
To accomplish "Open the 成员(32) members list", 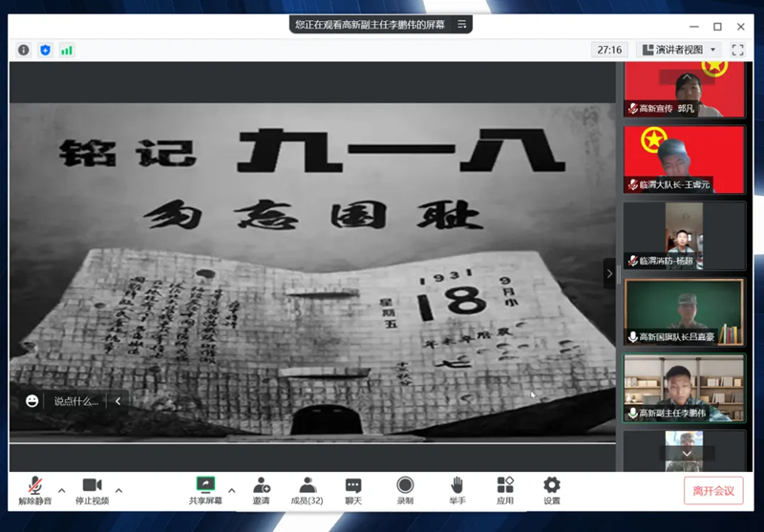I will (x=307, y=491).
